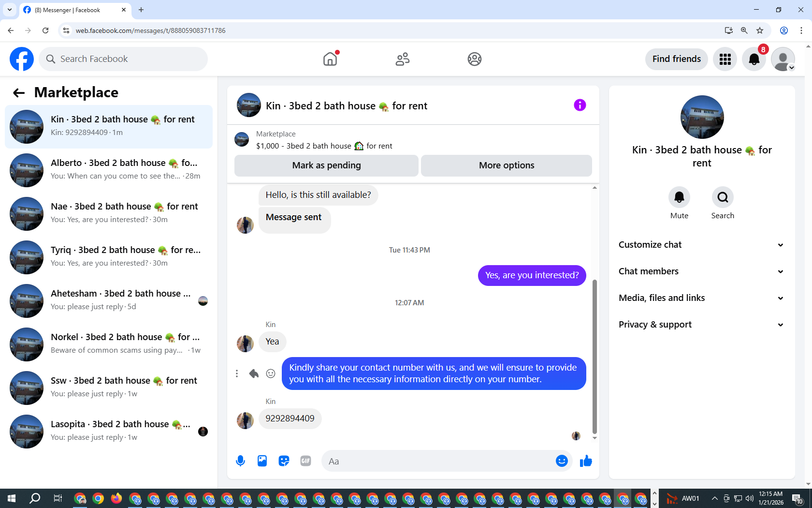Mute this conversation with the bell icon
The width and height of the screenshot is (812, 508).
click(x=679, y=197)
